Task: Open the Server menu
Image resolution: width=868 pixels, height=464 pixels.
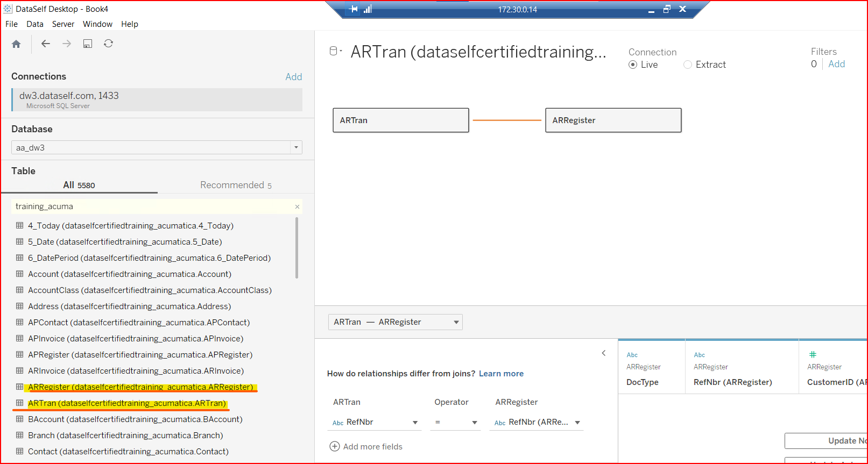Action: tap(63, 24)
